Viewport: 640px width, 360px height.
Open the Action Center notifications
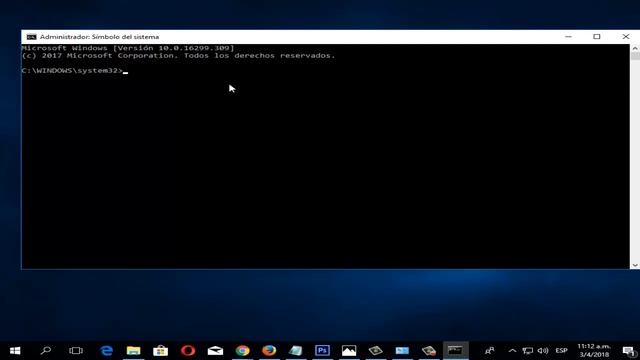tap(629, 351)
